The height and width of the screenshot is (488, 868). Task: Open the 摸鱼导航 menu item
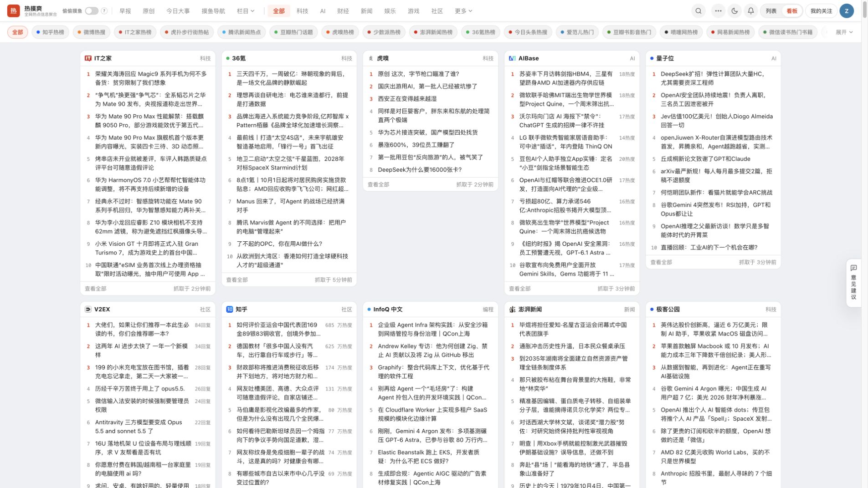click(x=213, y=11)
